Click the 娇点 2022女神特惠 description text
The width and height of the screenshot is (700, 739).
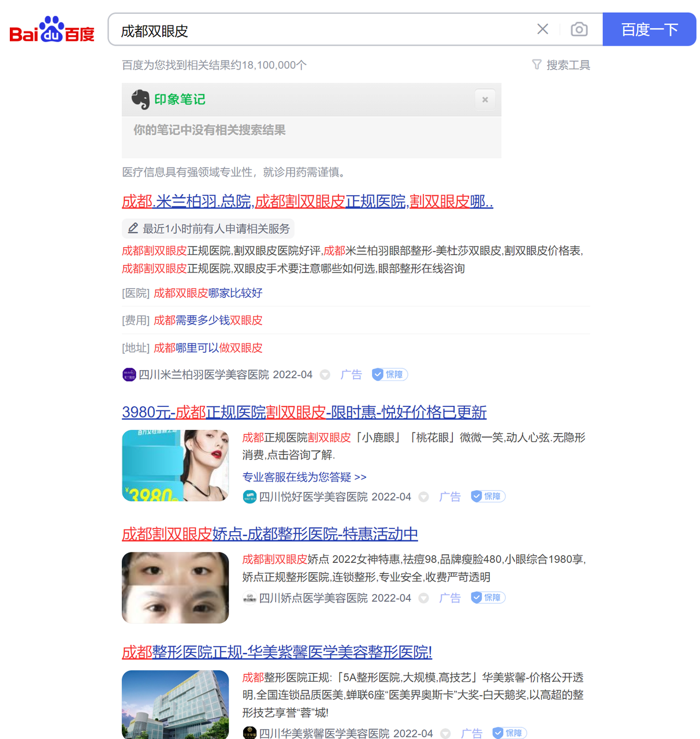(x=414, y=568)
